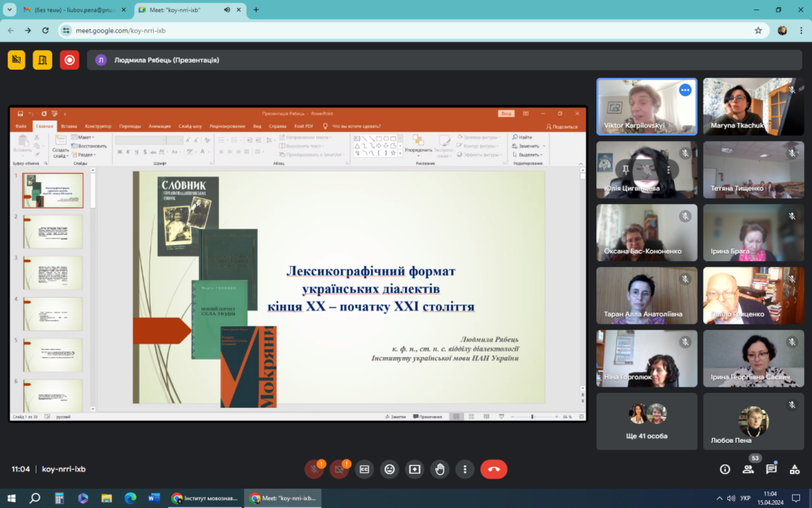Screen dimensions: 812x508
Task: Unmute the microphone in Meet controls
Action: point(314,469)
